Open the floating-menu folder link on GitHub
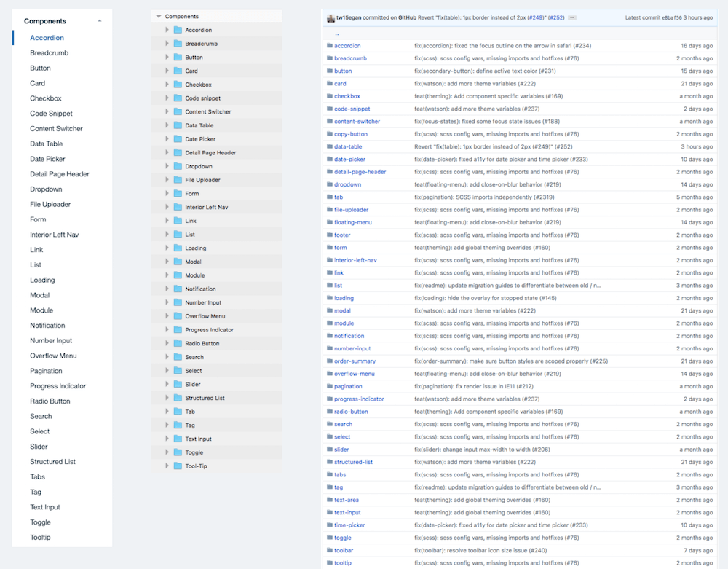The height and width of the screenshot is (569, 728). click(x=353, y=222)
